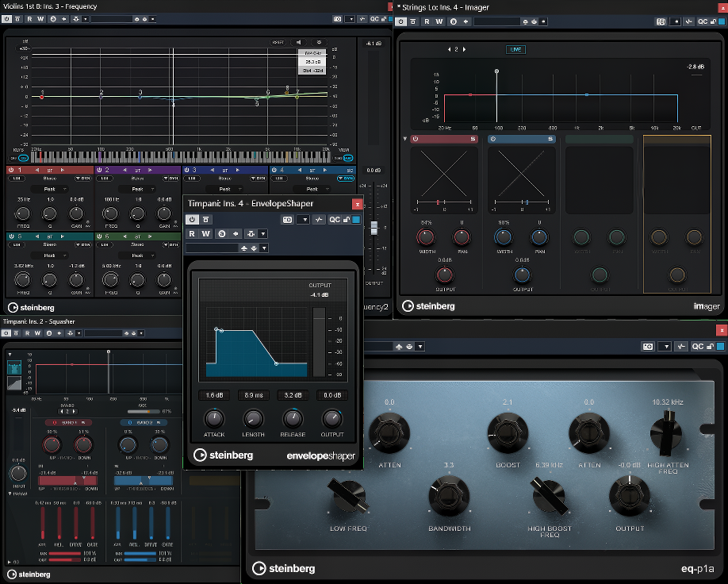This screenshot has width=728, height=584.
Task: Open band 2 Peak filter type dropdown
Action: [137, 189]
